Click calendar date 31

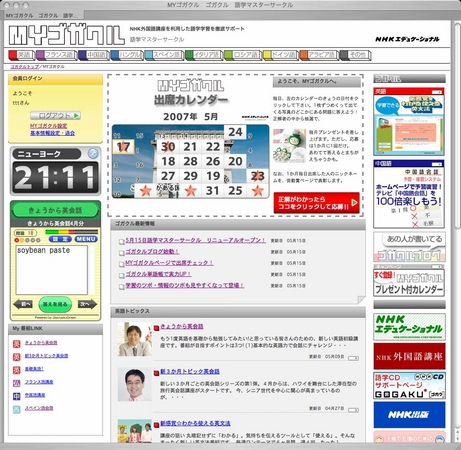[213, 191]
